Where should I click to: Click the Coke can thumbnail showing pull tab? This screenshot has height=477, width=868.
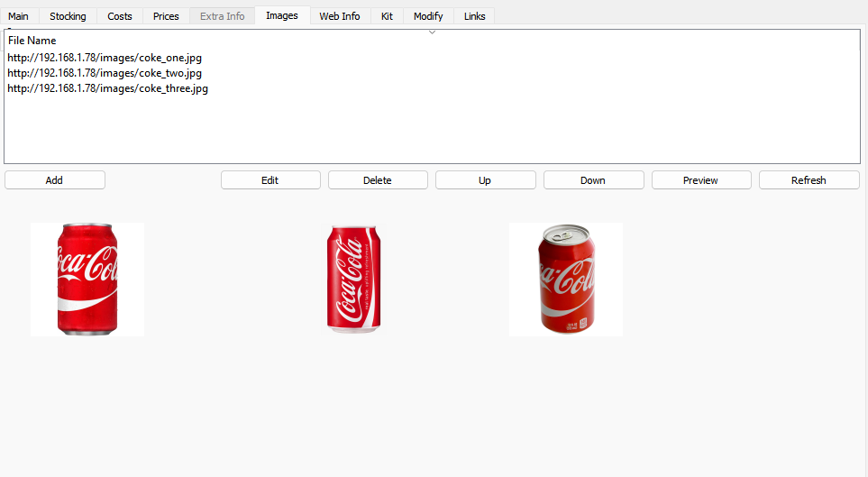click(x=566, y=280)
